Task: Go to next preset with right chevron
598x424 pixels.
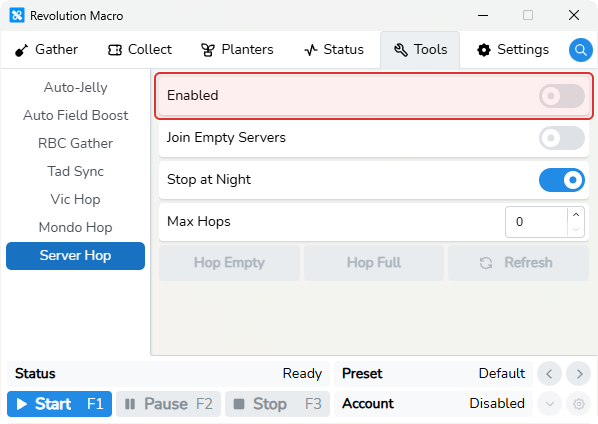Action: tap(579, 374)
